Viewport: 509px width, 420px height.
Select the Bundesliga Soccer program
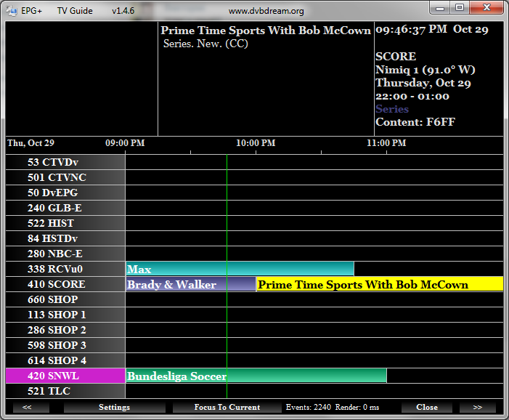pyautogui.click(x=256, y=376)
